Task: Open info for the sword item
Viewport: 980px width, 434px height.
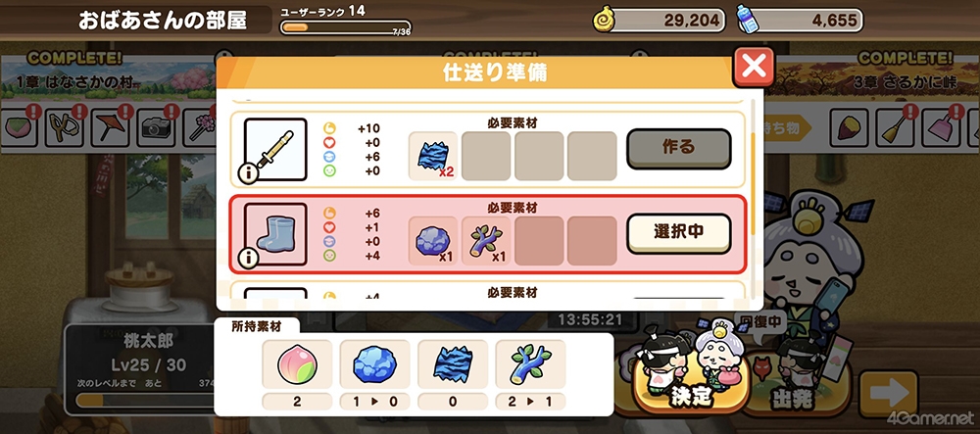Action: tap(249, 173)
